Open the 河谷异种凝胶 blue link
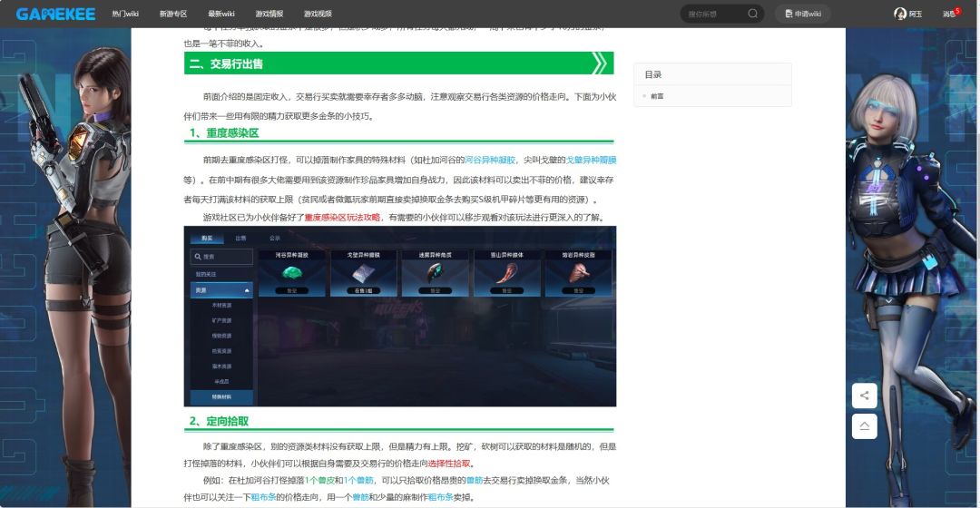Screen dimensions: 980x508 (490, 160)
